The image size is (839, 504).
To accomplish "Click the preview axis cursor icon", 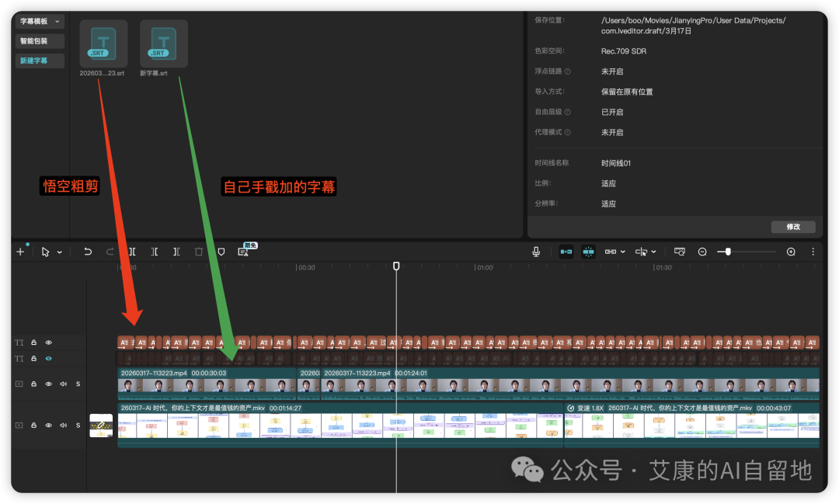I will 641,252.
